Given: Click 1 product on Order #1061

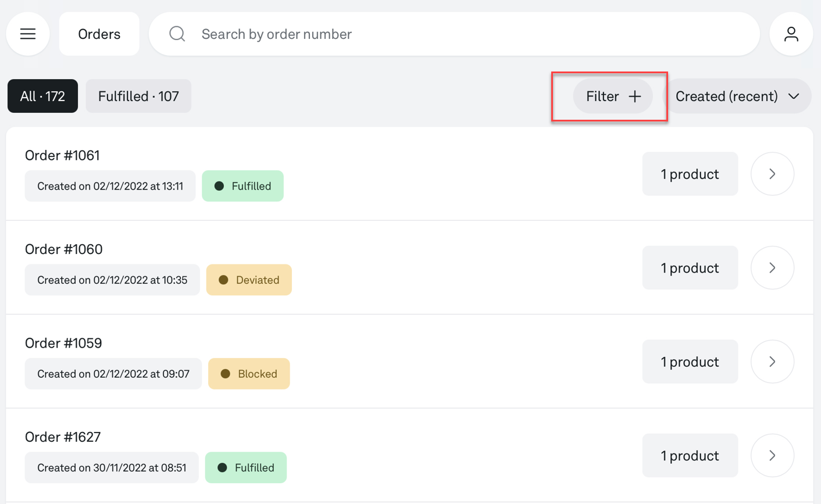Looking at the screenshot, I should (x=690, y=174).
